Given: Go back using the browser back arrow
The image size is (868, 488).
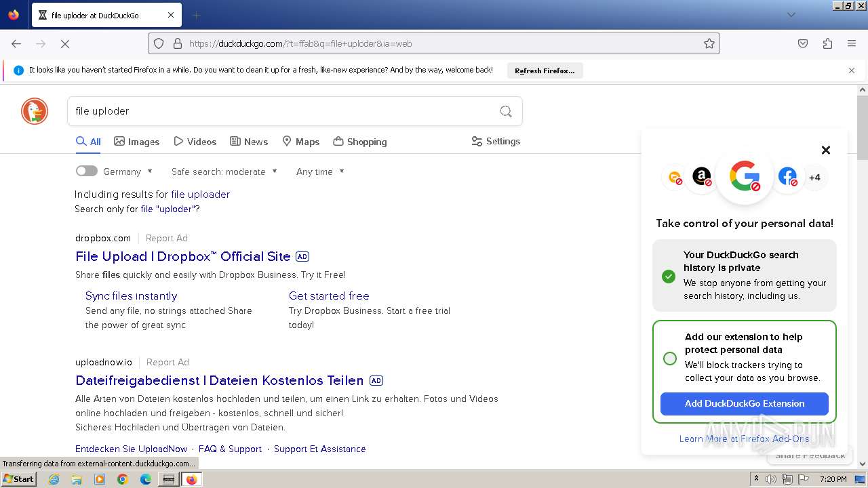Looking at the screenshot, I should (16, 43).
